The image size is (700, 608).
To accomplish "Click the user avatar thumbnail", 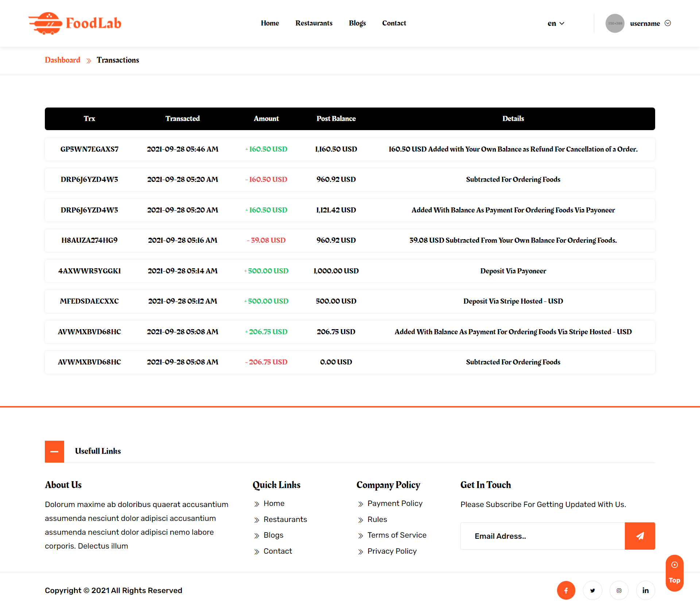I will pyautogui.click(x=615, y=23).
